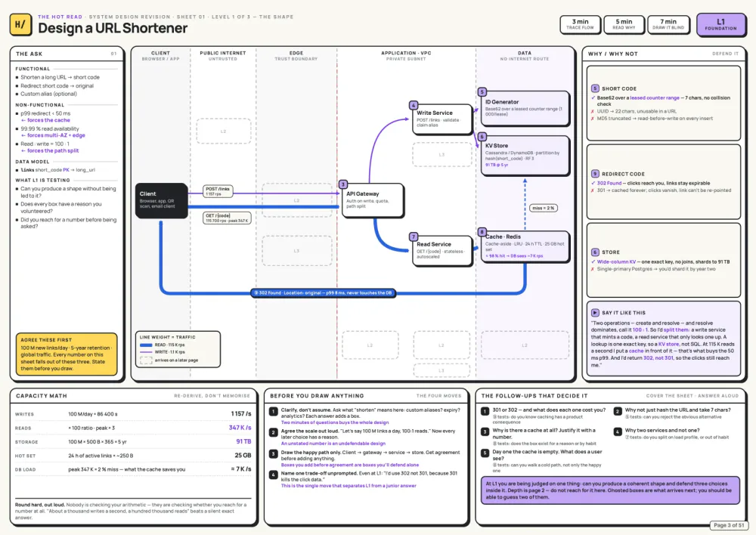Click the yellow 'AGREE THESE FIRST' callout box

click(67, 354)
